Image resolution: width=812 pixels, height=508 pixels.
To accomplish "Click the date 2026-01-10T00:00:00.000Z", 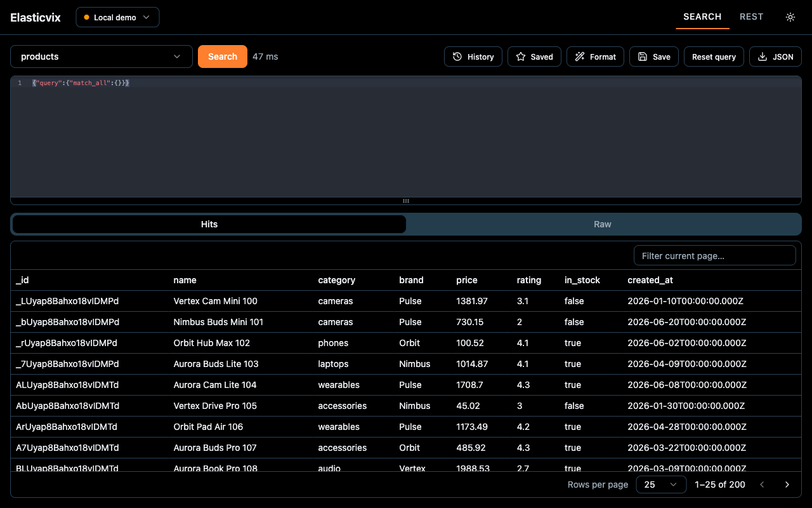I will 686,301.
